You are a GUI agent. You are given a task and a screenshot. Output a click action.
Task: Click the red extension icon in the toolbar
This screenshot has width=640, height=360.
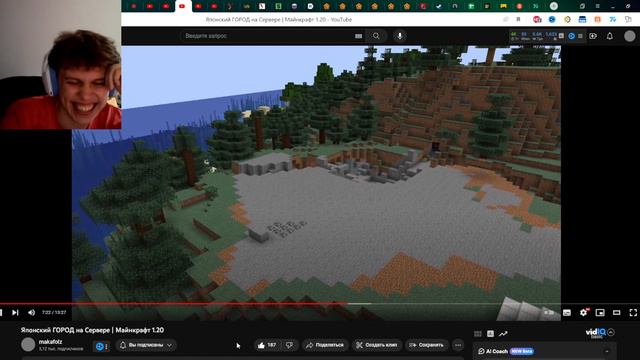[x=537, y=19]
